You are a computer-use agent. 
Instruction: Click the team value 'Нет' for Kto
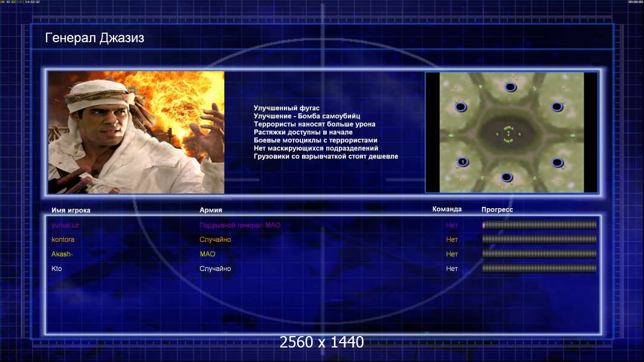pyautogui.click(x=452, y=268)
